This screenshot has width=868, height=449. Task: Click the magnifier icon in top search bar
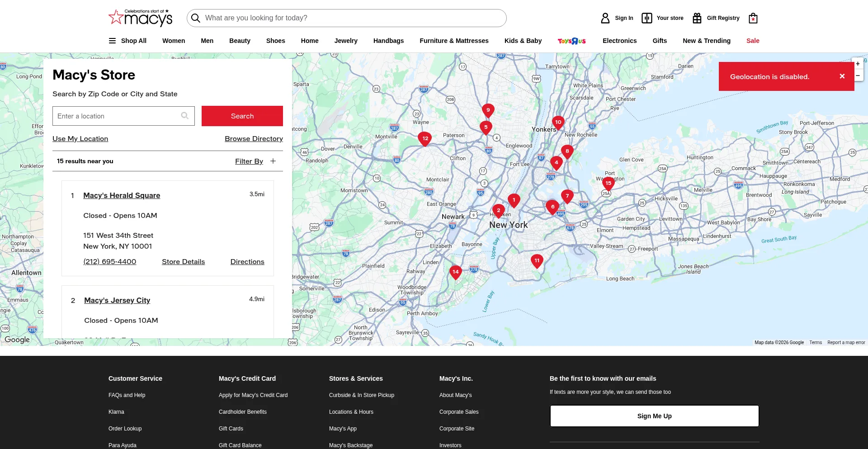click(196, 18)
